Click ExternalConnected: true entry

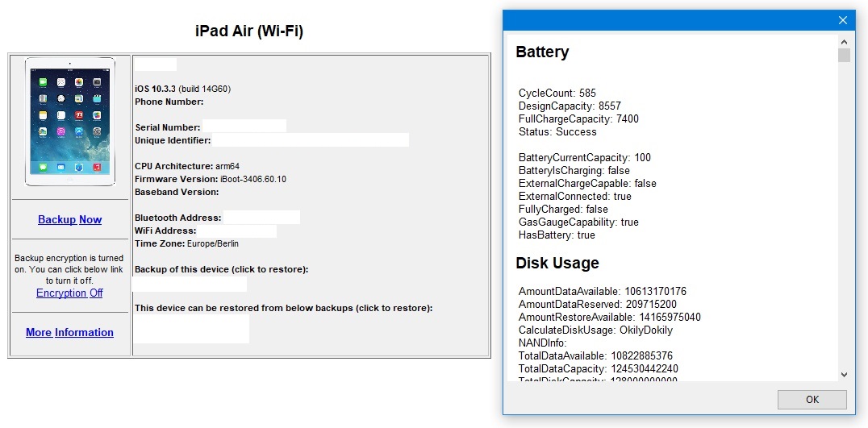[574, 197]
